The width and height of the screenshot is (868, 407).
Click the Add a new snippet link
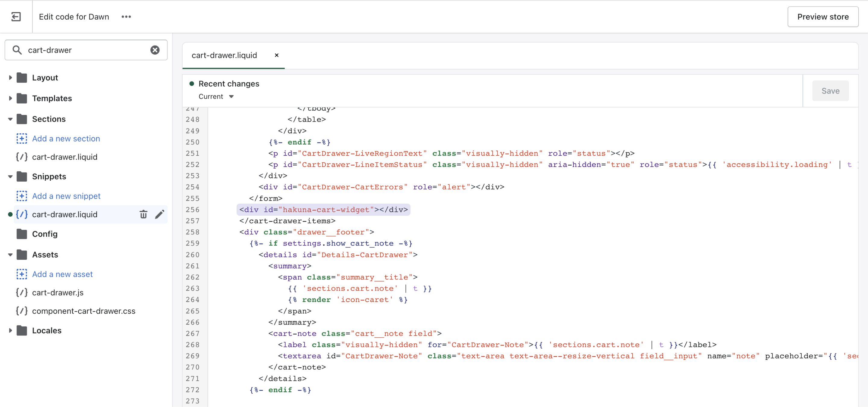coord(66,196)
